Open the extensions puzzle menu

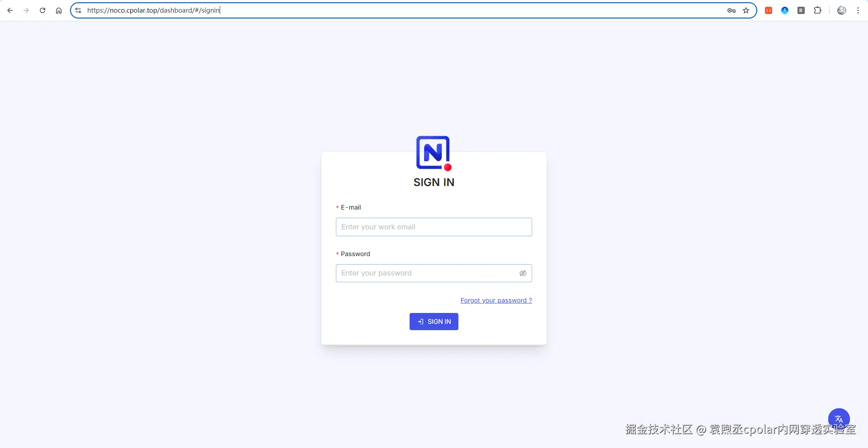pos(817,10)
